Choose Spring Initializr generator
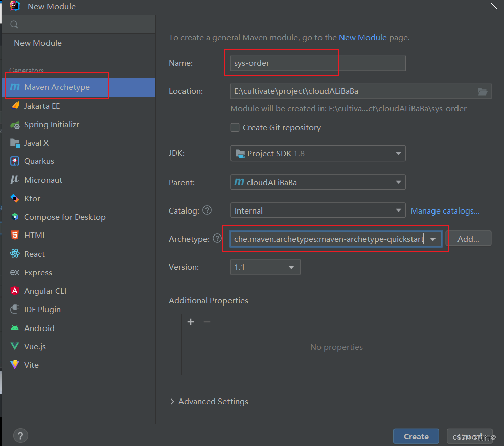The width and height of the screenshot is (504, 446). click(x=79, y=124)
